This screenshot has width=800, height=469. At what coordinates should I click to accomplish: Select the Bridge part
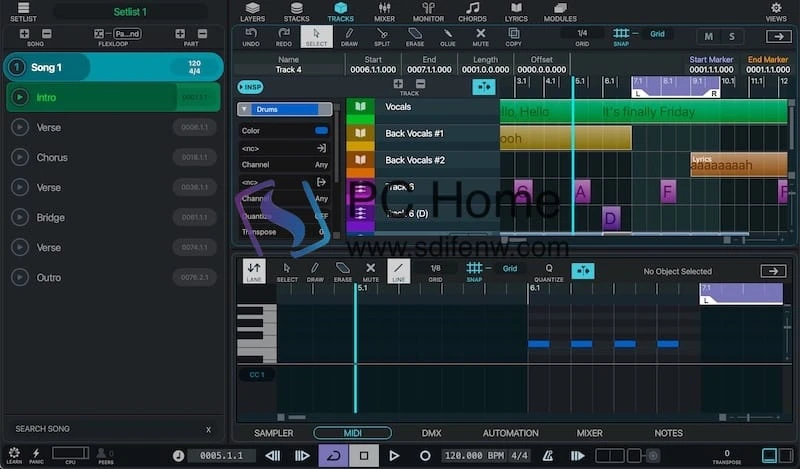(x=113, y=217)
